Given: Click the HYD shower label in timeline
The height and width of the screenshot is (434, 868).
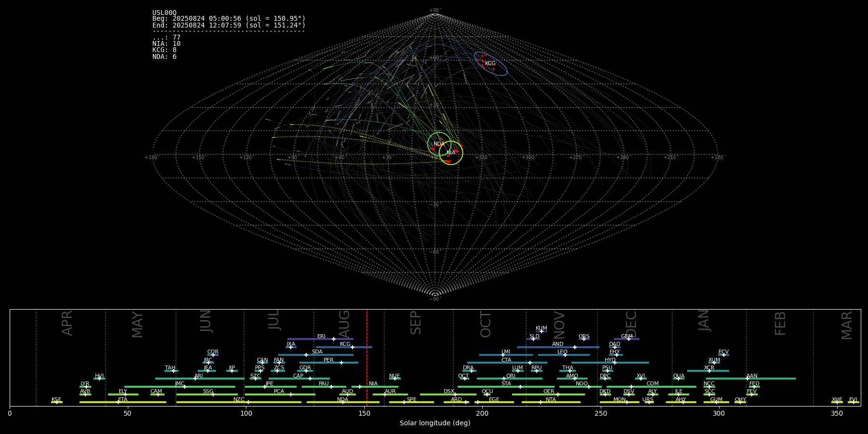Looking at the screenshot, I should (610, 360).
